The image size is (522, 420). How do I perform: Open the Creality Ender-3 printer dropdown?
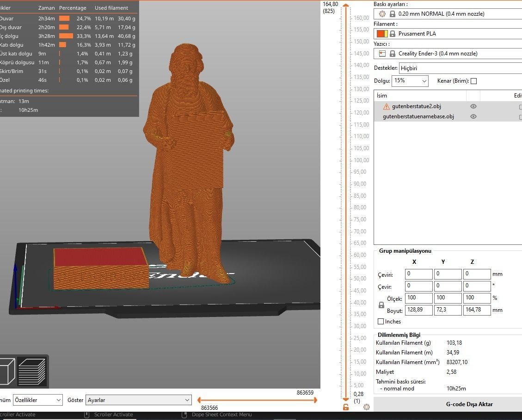coord(448,54)
